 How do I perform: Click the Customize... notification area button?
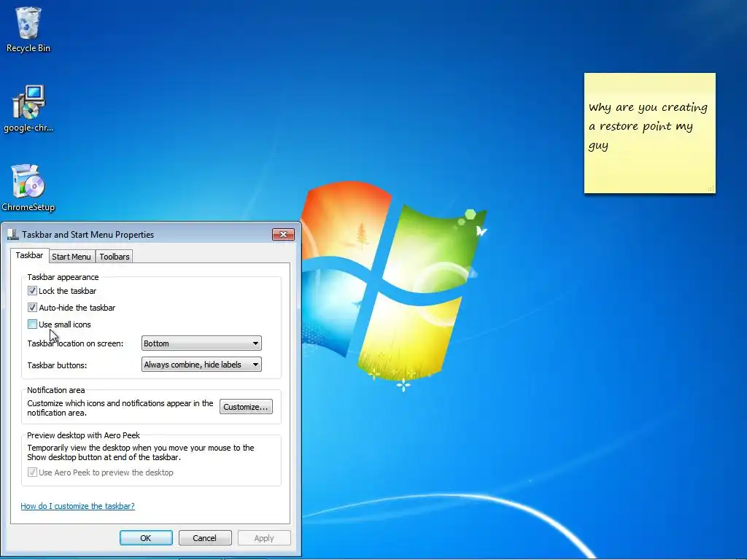click(x=246, y=407)
